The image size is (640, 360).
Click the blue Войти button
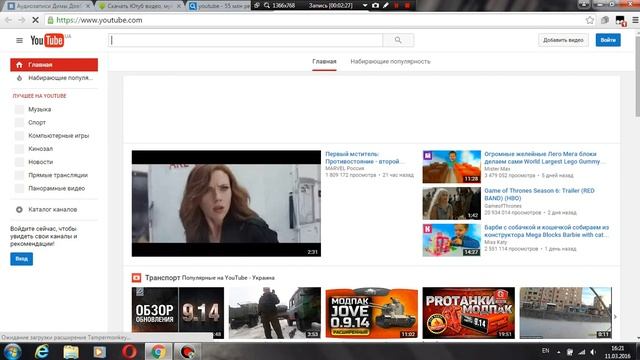[x=608, y=40]
